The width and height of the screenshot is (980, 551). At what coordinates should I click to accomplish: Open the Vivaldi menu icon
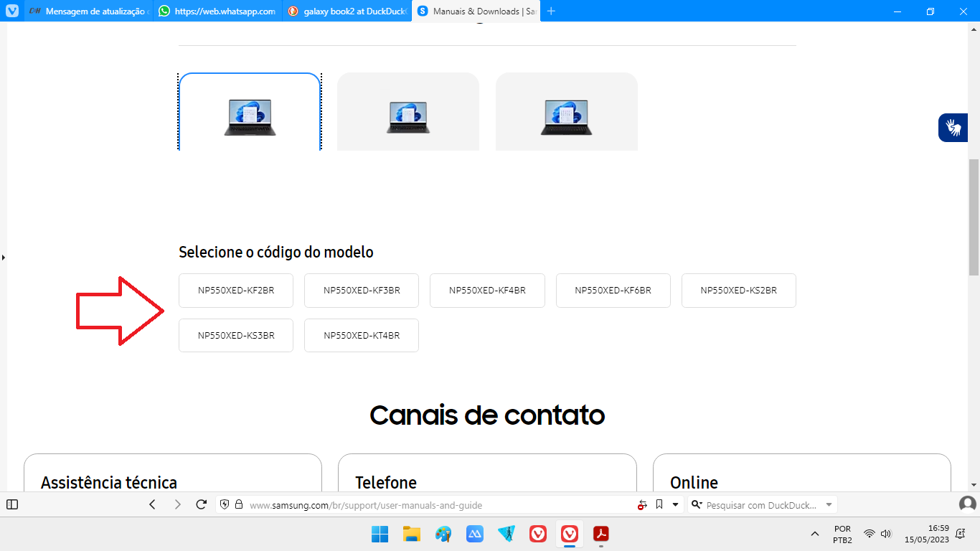(12, 11)
